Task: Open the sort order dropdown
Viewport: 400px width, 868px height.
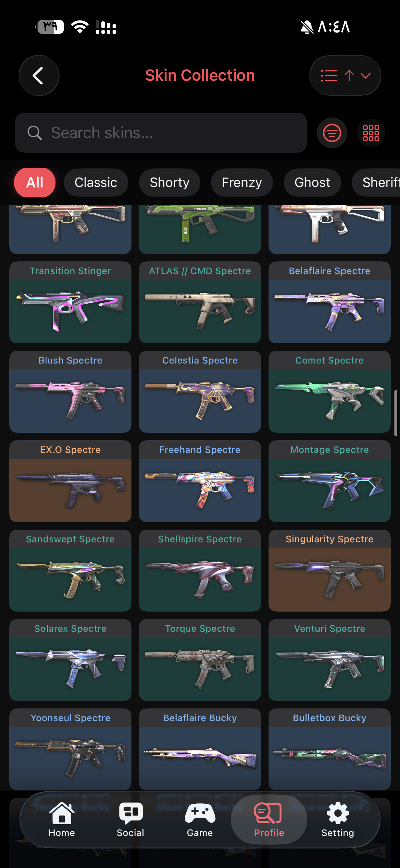Action: (345, 75)
